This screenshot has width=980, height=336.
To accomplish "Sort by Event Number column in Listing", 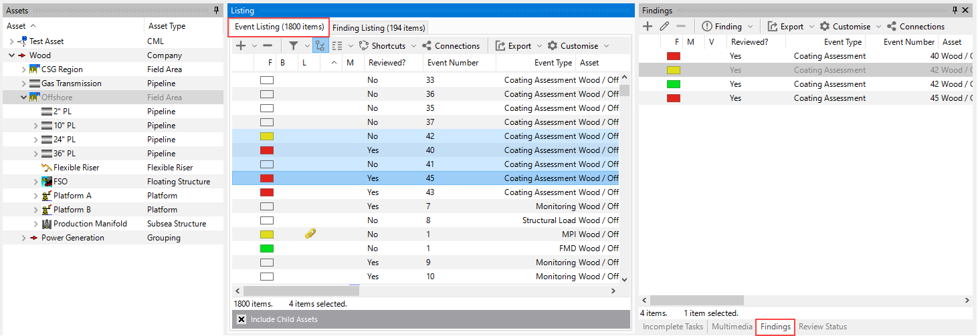I will [x=452, y=63].
